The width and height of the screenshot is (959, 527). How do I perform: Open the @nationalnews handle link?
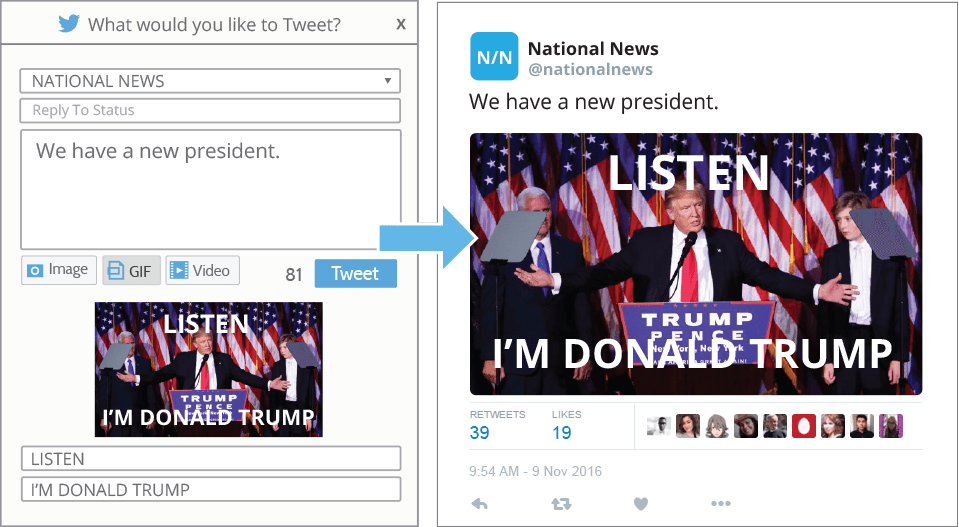(x=590, y=69)
